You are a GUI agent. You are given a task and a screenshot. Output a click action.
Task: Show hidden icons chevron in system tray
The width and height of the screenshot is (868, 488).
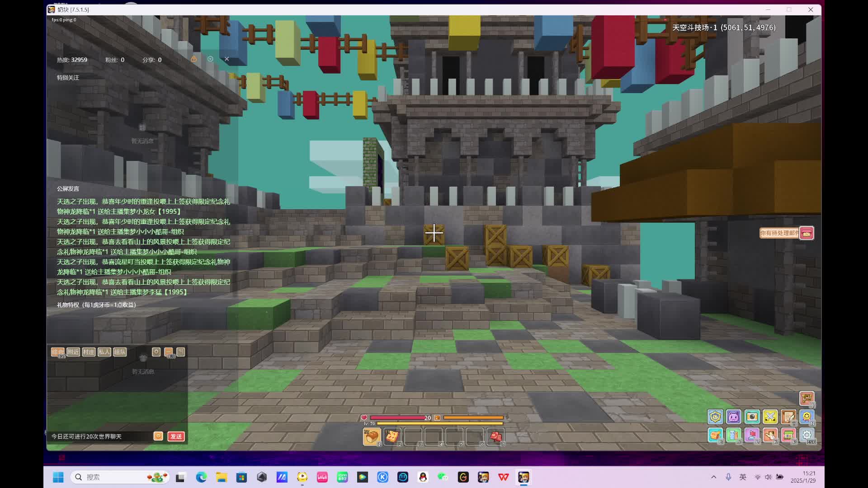714,477
